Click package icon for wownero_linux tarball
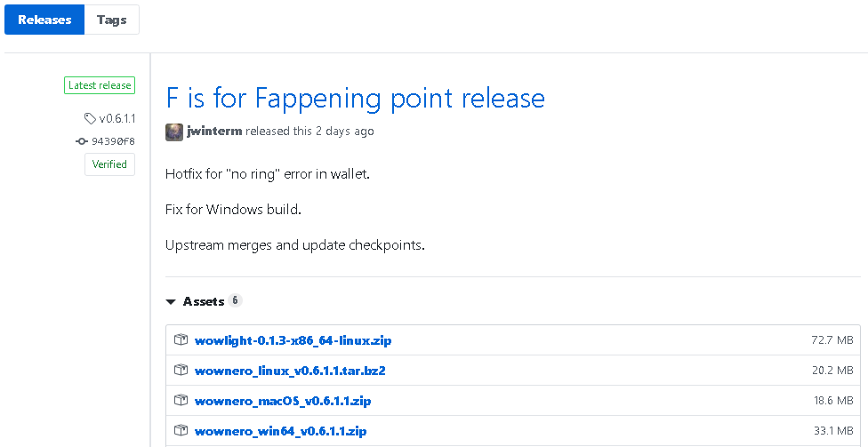Viewport: 868px width, 447px height. 181,371
